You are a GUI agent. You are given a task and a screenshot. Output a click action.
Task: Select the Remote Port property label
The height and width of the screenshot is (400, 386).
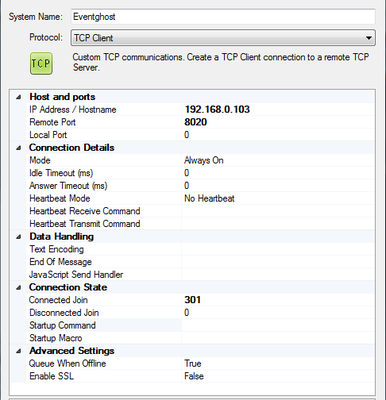52,122
